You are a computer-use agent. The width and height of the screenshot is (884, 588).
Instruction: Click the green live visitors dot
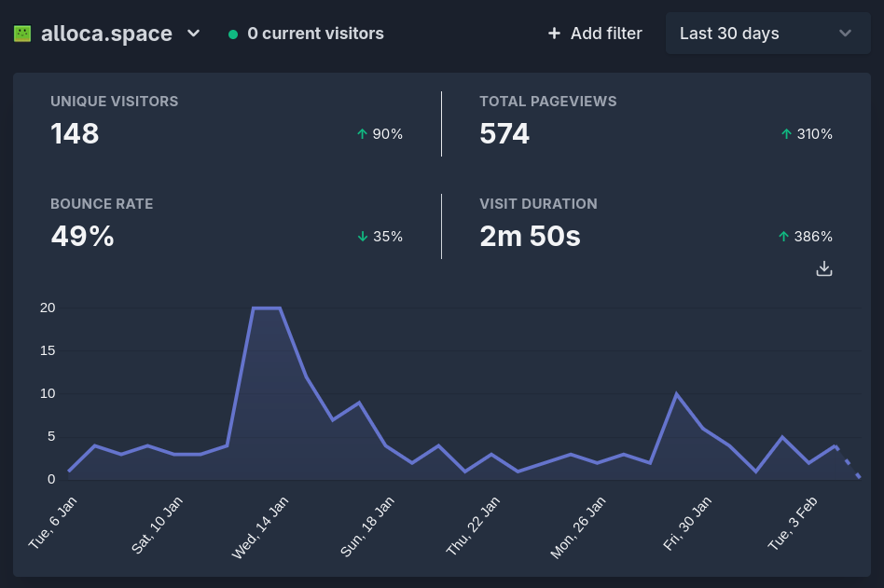tap(233, 34)
